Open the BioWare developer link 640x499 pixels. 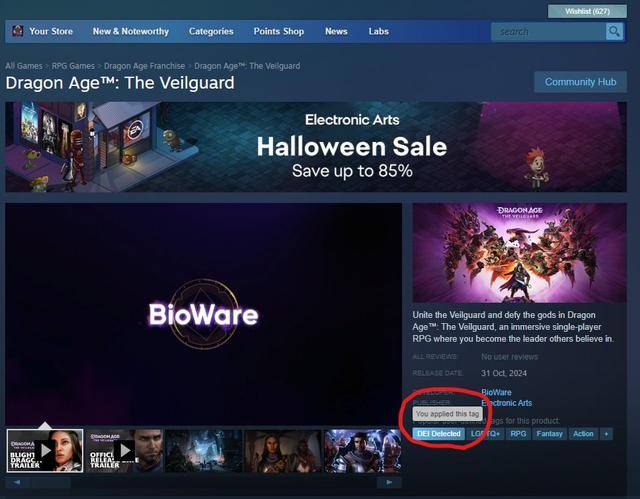[x=496, y=392]
